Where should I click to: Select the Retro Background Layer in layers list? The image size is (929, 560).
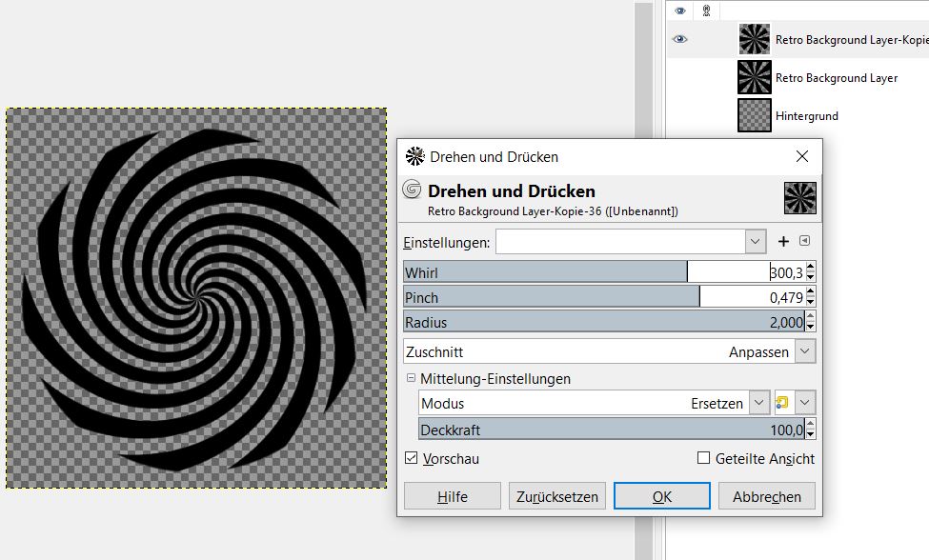[836, 78]
